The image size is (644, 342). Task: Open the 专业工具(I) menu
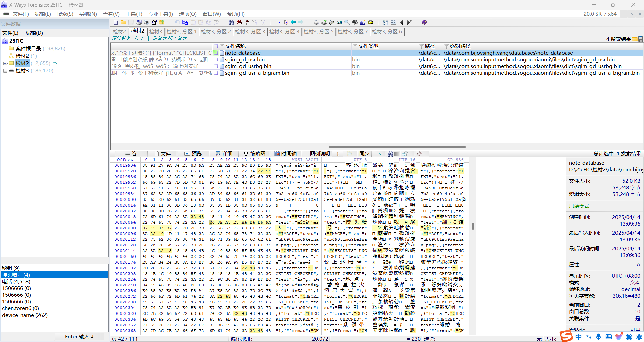coord(161,14)
